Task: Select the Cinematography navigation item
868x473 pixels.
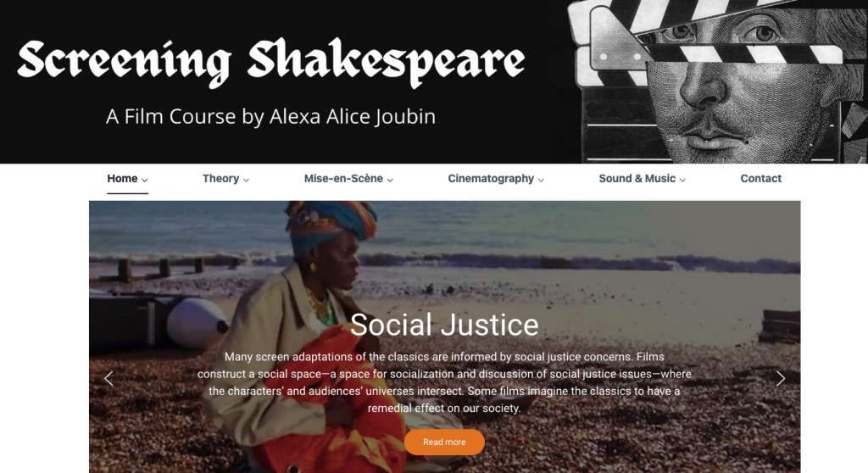Action: [491, 178]
